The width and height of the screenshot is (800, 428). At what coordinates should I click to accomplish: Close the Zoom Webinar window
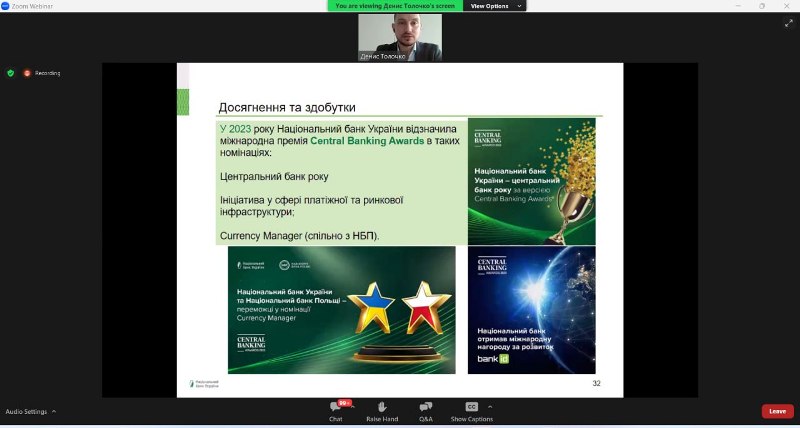786,6
